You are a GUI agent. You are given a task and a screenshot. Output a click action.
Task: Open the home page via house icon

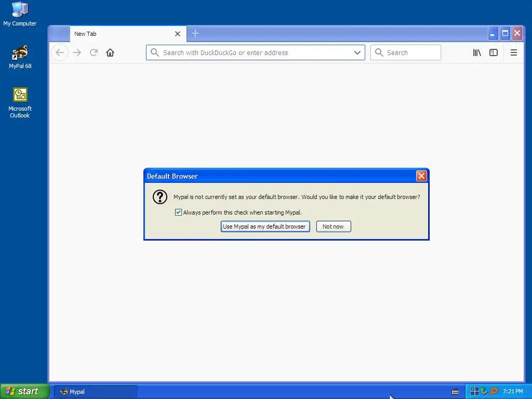point(110,52)
